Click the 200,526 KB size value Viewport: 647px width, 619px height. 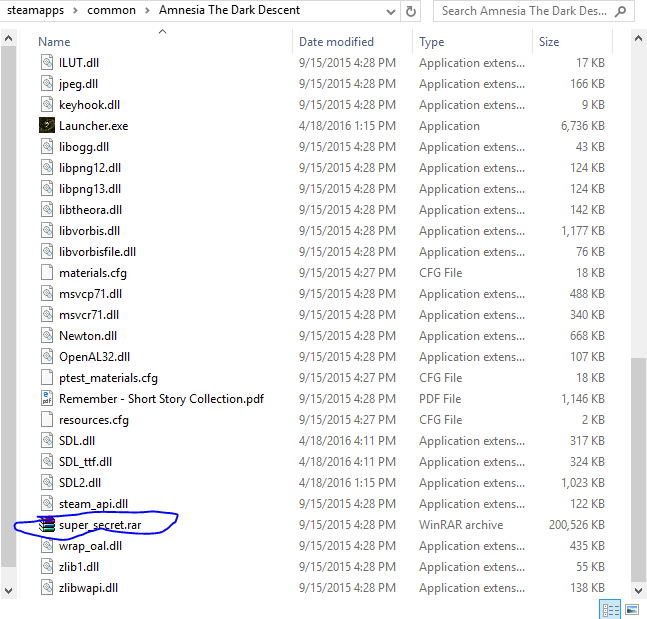tap(576, 524)
